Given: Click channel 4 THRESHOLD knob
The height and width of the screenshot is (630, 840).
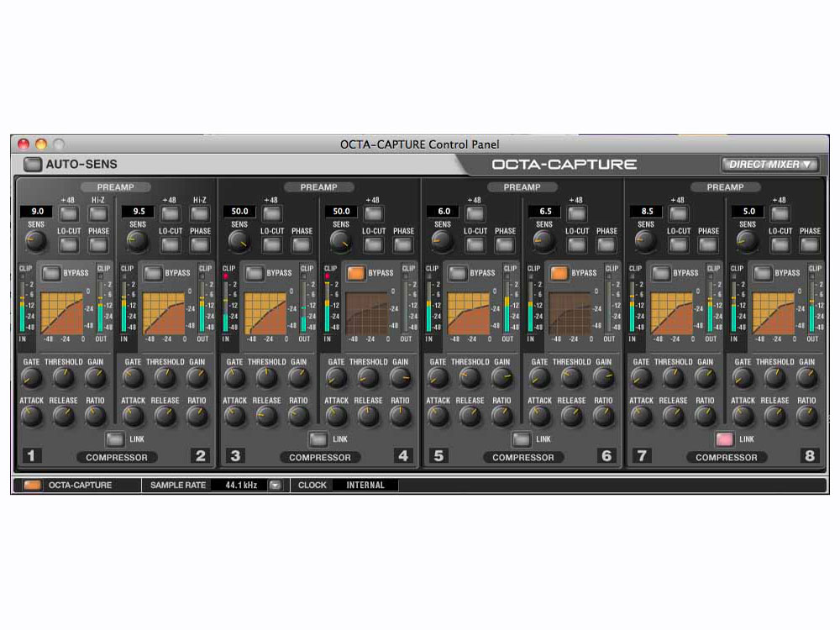Looking at the screenshot, I should 368,378.
